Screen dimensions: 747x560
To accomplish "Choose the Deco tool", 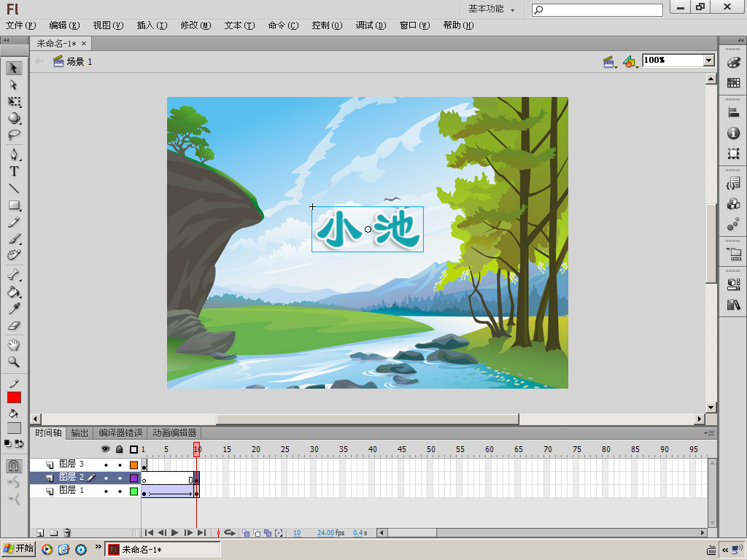I will (x=14, y=255).
